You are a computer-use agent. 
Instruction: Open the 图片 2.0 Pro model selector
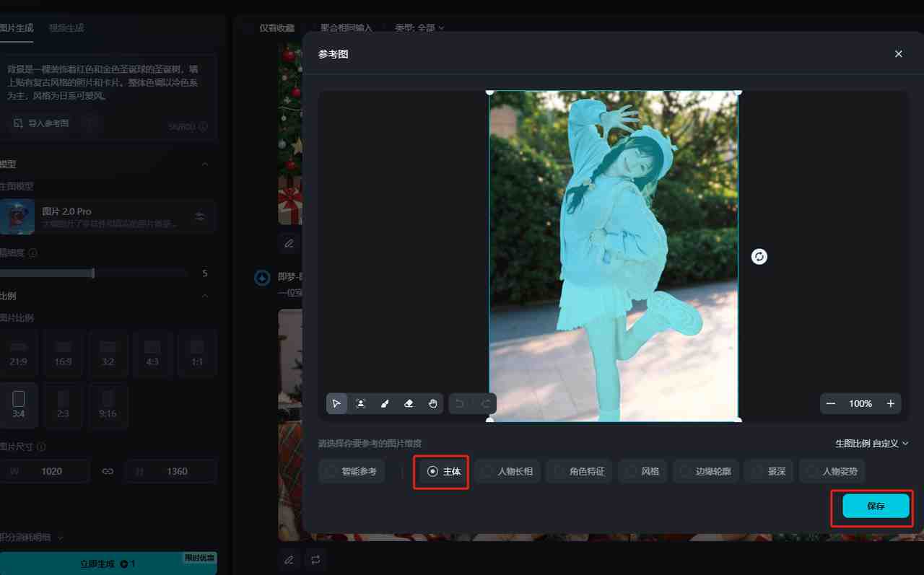pyautogui.click(x=108, y=216)
